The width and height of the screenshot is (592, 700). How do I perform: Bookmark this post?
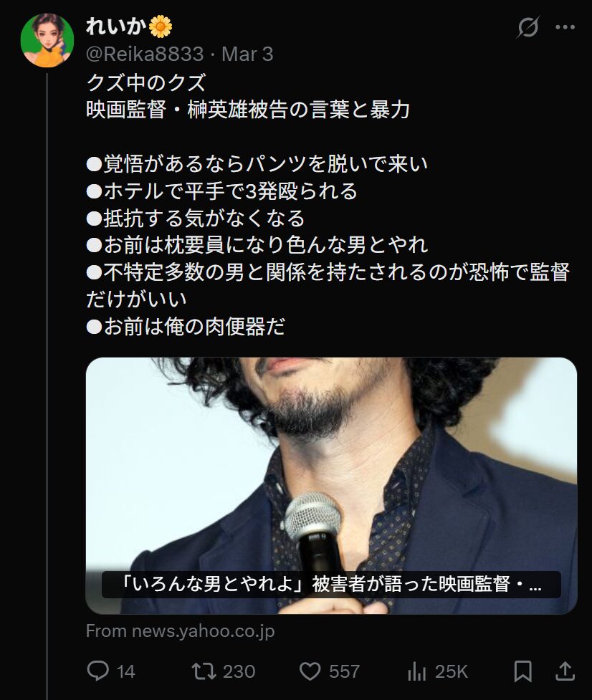[x=522, y=671]
